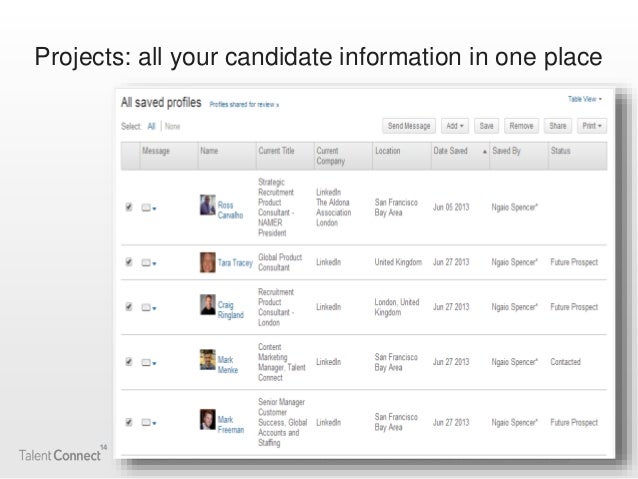Uncheck the checkbox for Ross Canalho
Viewport: 638px width, 479px height.
[x=128, y=207]
